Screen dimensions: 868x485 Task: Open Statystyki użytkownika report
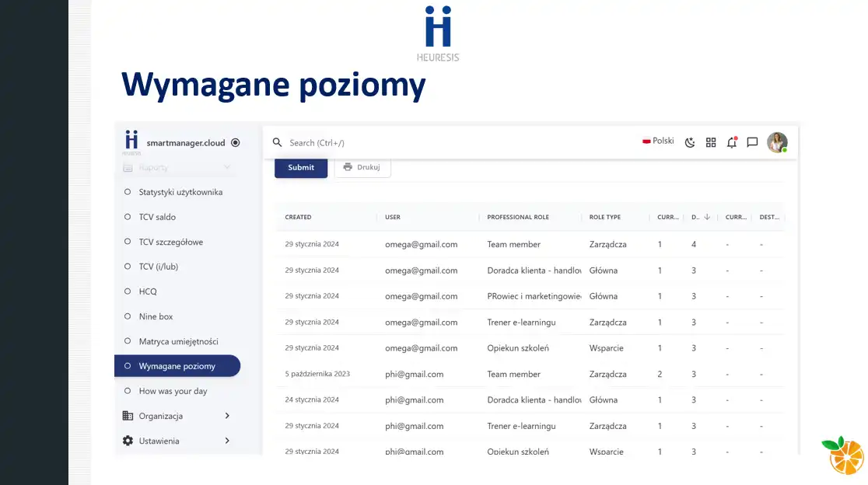pyautogui.click(x=180, y=192)
